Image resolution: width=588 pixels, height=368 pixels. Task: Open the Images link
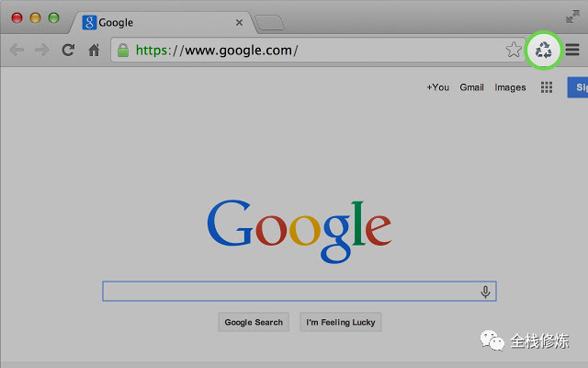click(x=510, y=87)
